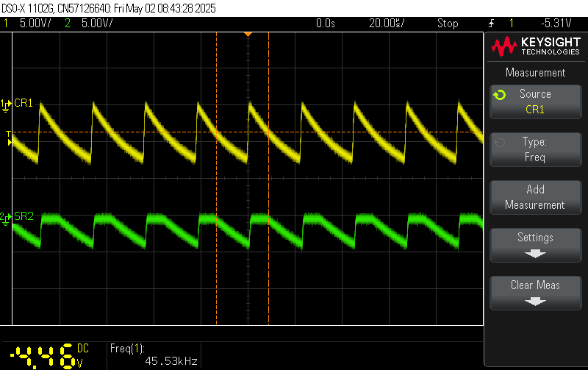
Task: Select the Source CR1 softkey
Action: point(535,102)
